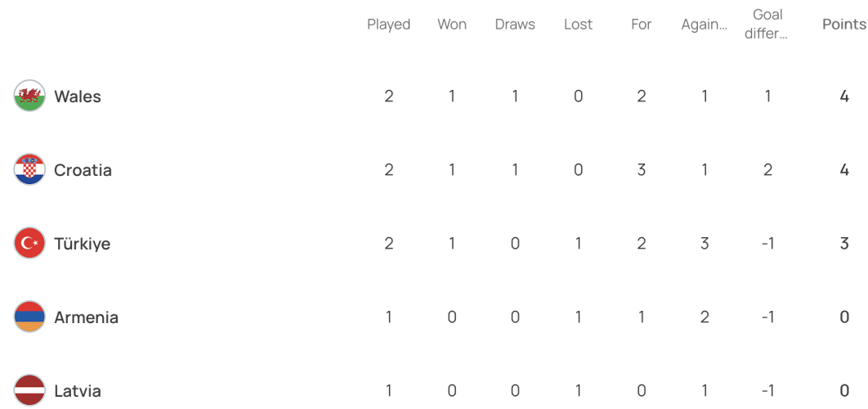Image resolution: width=868 pixels, height=409 pixels.
Task: Click Wales points value 4
Action: point(844,97)
